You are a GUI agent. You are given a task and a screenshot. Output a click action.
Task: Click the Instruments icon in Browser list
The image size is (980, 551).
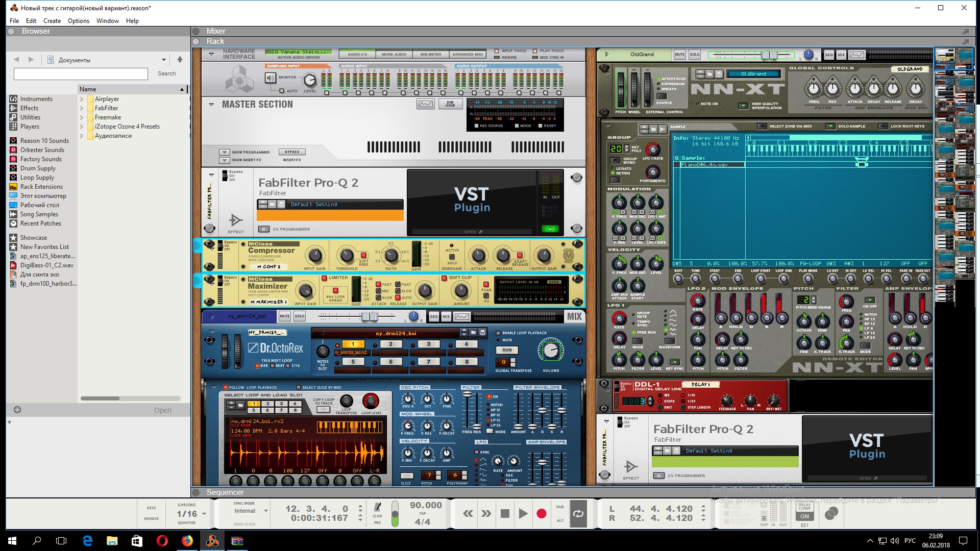(13, 99)
